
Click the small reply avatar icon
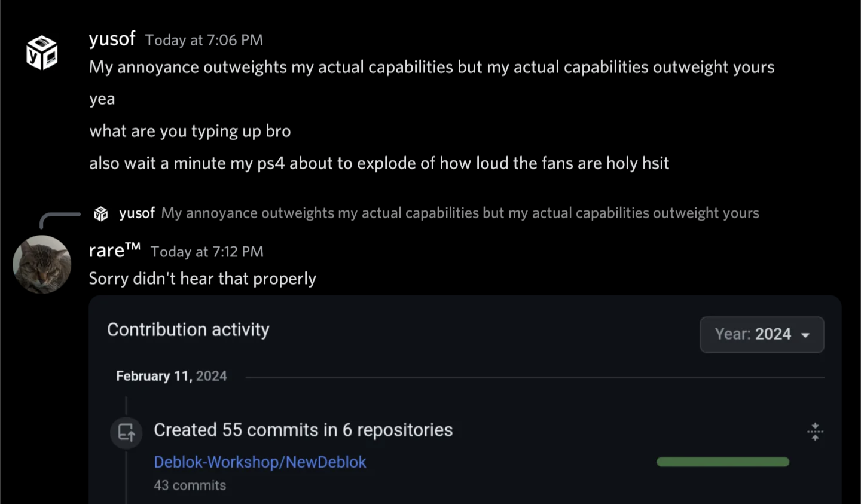tap(101, 213)
